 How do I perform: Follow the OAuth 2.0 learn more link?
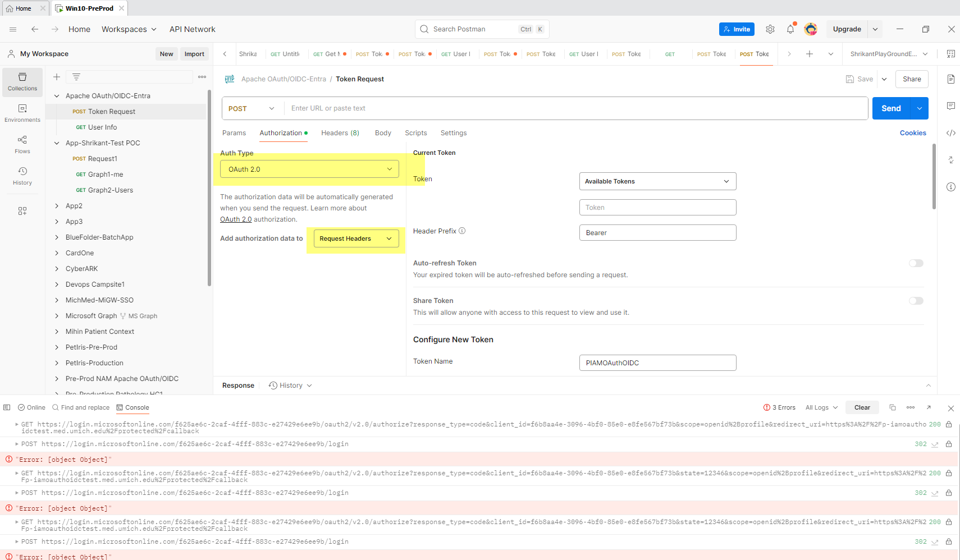[236, 219]
